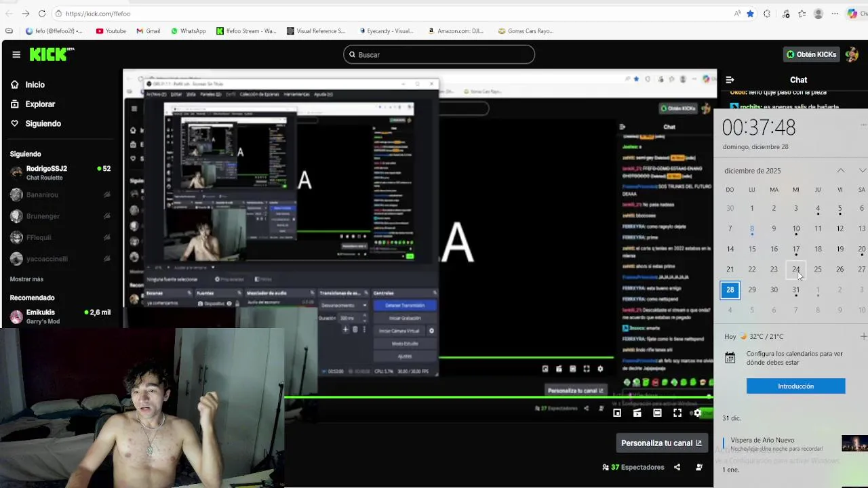
Task: Click the Introducción calendar button
Action: pyautogui.click(x=795, y=386)
